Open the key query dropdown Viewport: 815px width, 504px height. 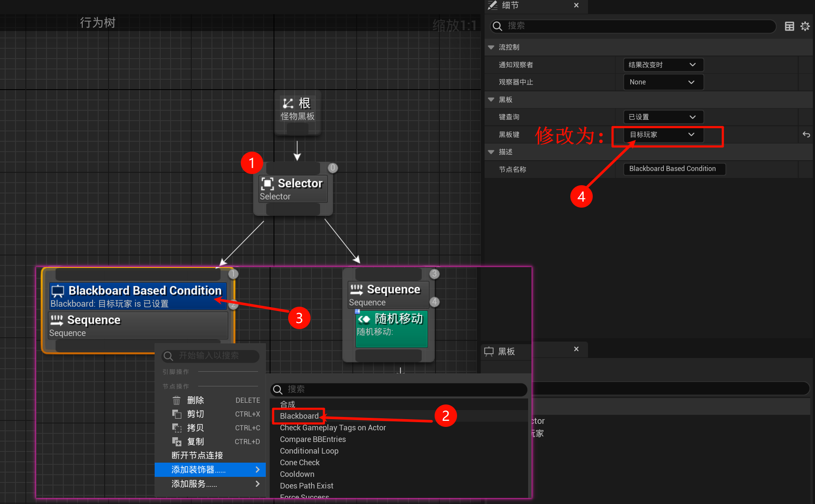(663, 117)
